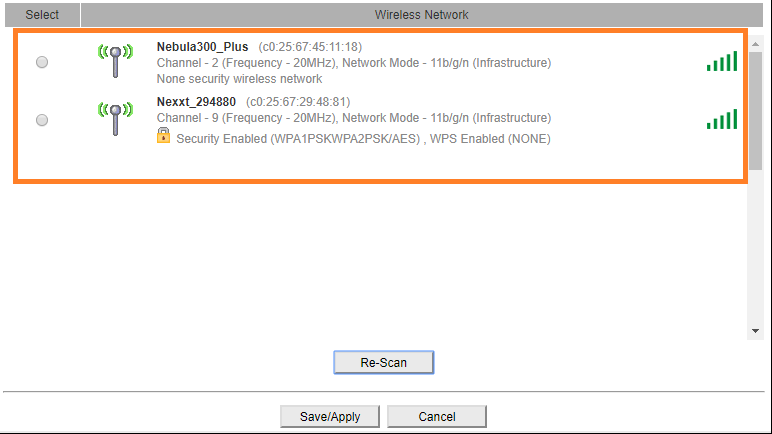The image size is (772, 434).
Task: Click the Nexxt_294880 network name
Action: 196,102
